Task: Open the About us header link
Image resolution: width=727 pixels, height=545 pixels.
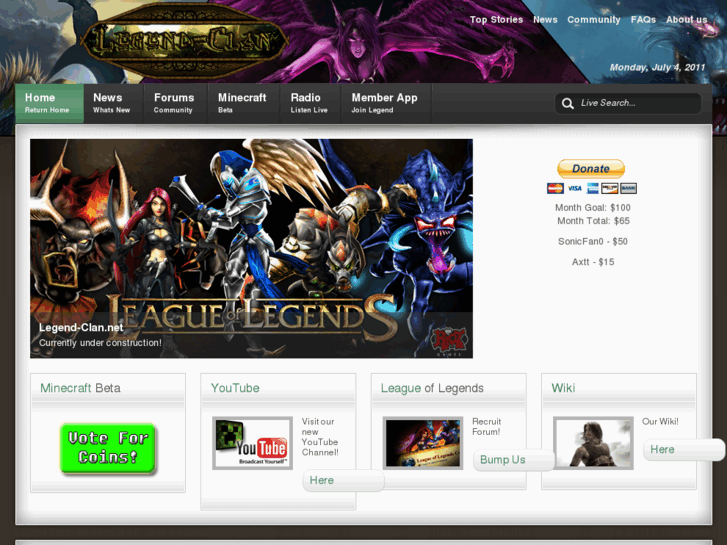Action: pyautogui.click(x=686, y=19)
